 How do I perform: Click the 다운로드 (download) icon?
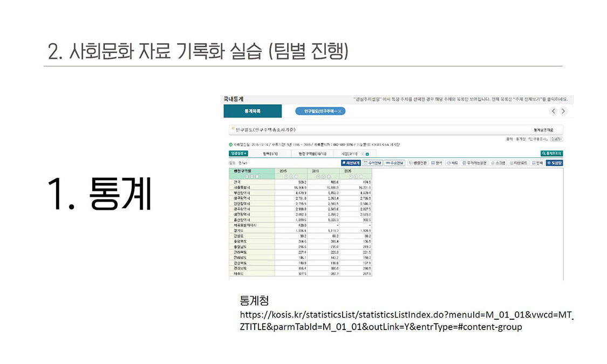519,164
